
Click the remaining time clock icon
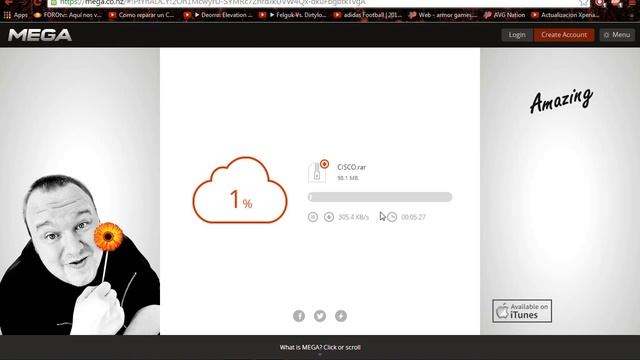392,217
